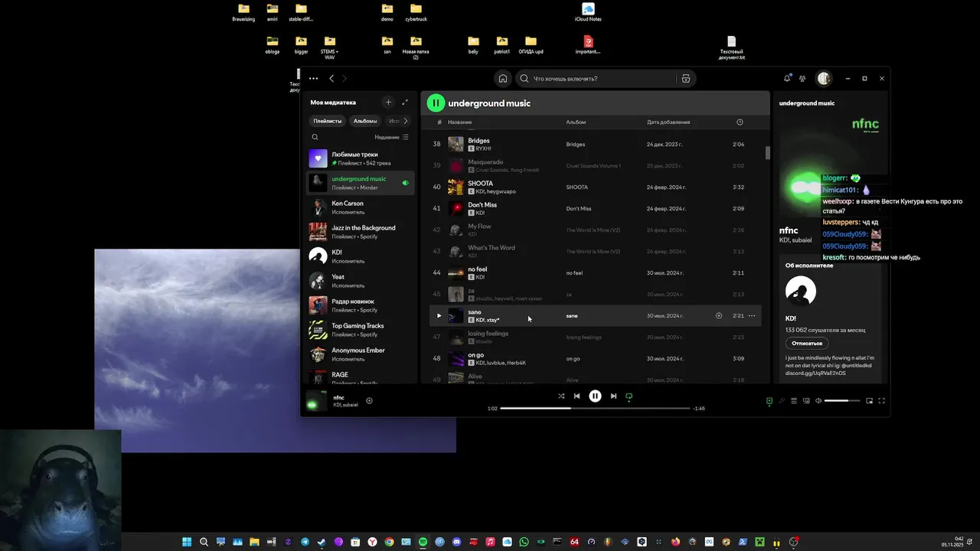Open the KD! artist in the library
This screenshot has height=551, width=980.
point(361,256)
